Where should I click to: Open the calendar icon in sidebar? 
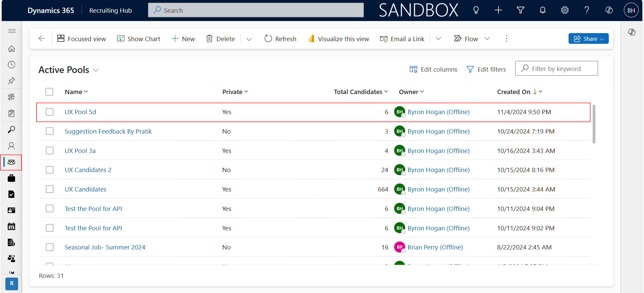12,226
